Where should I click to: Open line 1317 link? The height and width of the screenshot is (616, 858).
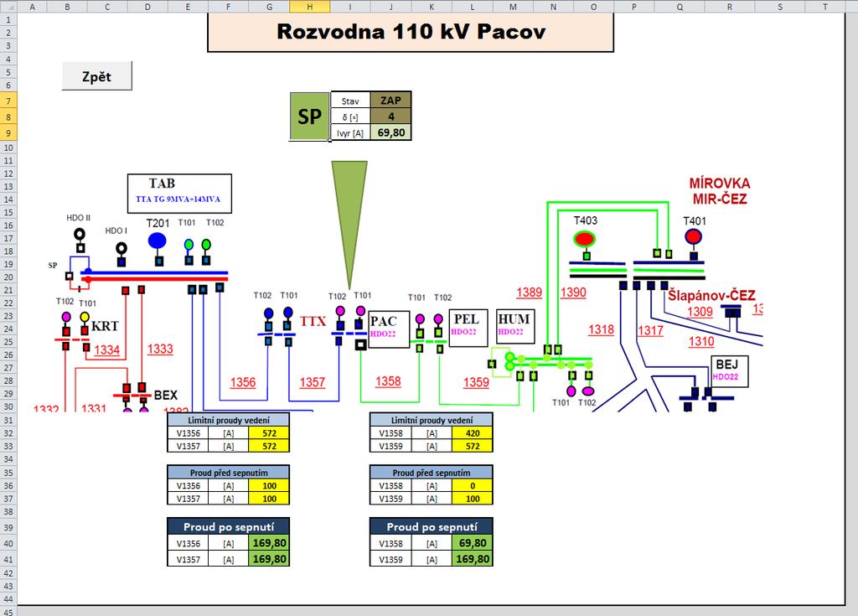click(x=650, y=331)
